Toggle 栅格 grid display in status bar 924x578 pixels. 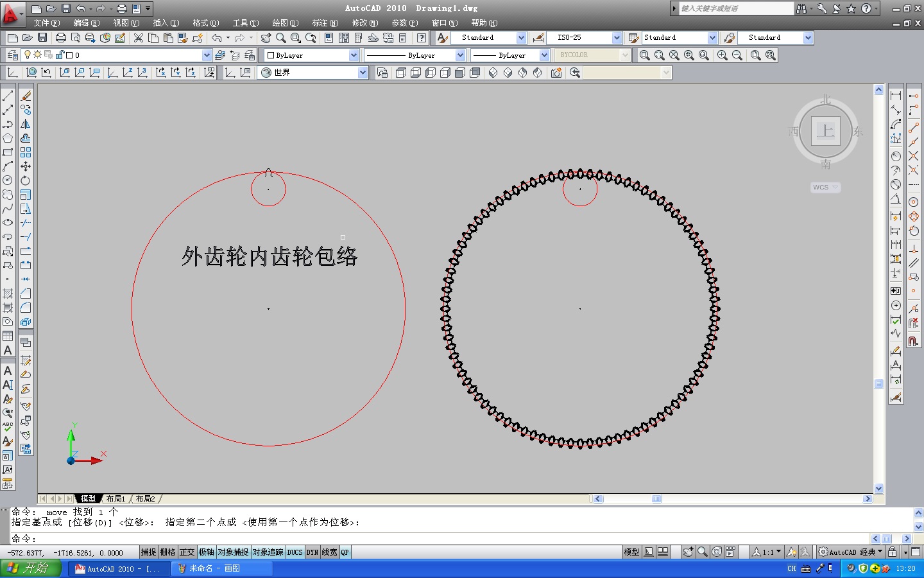167,552
